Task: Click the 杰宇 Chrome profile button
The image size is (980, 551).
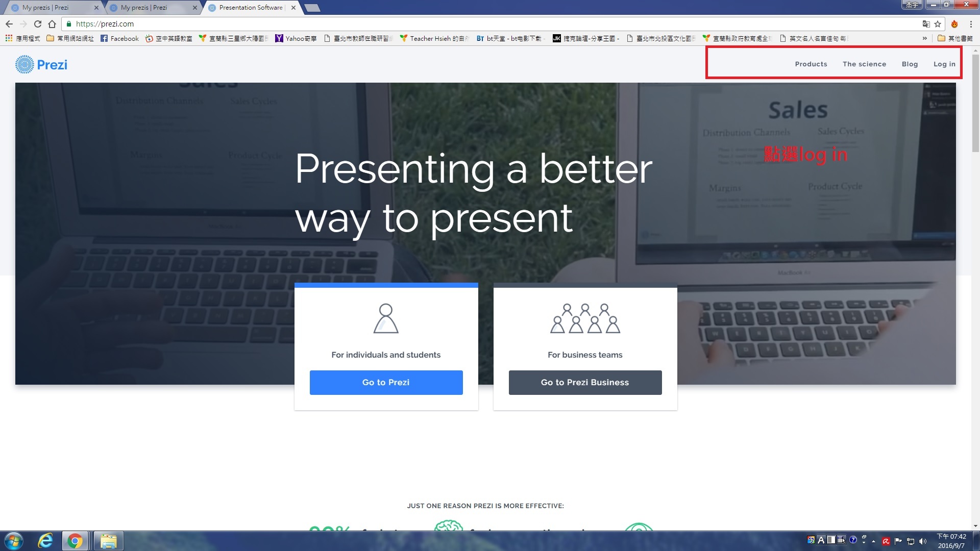Action: [912, 5]
